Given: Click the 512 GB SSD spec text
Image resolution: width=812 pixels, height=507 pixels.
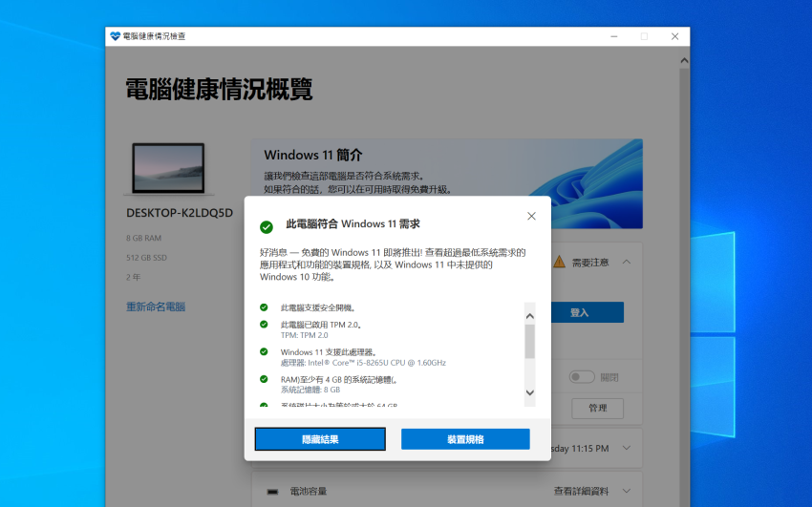Looking at the screenshot, I should [146, 258].
